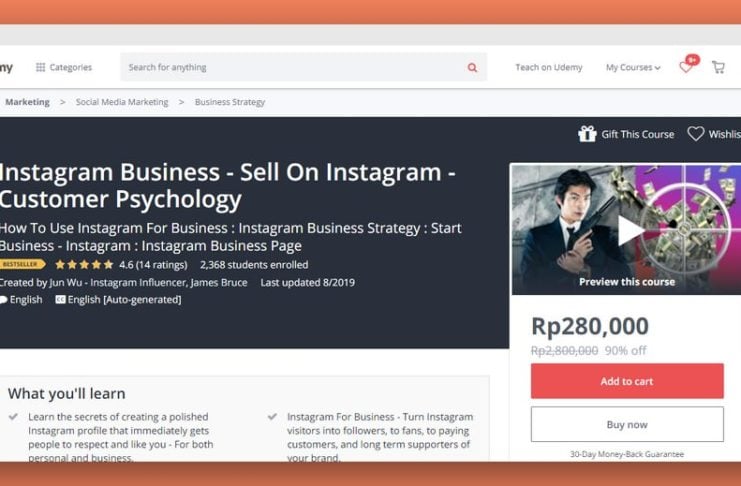Image resolution: width=741 pixels, height=486 pixels.
Task: Click the Gift This Course link
Action: point(638,134)
